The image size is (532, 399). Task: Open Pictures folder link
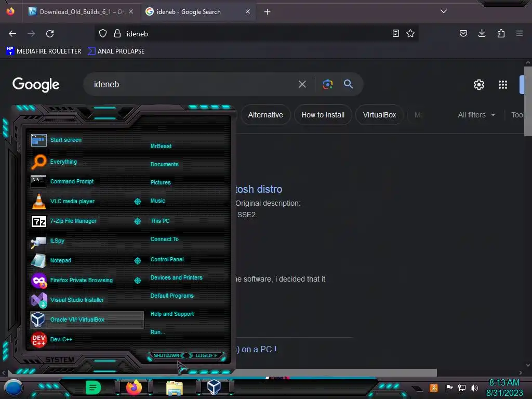click(161, 182)
